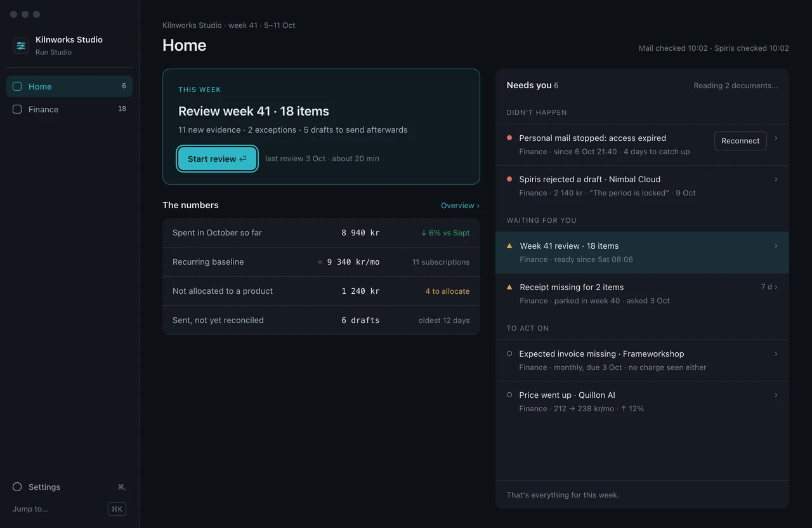Click the red dot beside Spiris rejected a draft

[x=509, y=179]
